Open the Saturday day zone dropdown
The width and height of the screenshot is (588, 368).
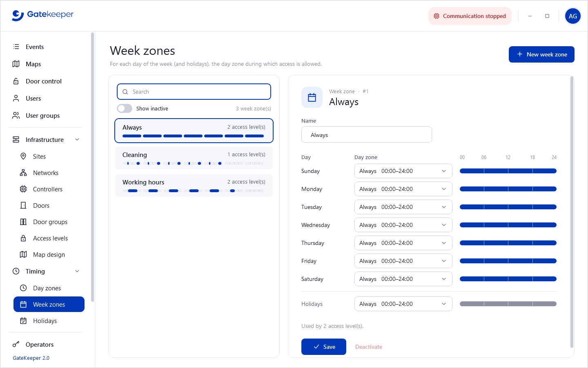point(403,279)
